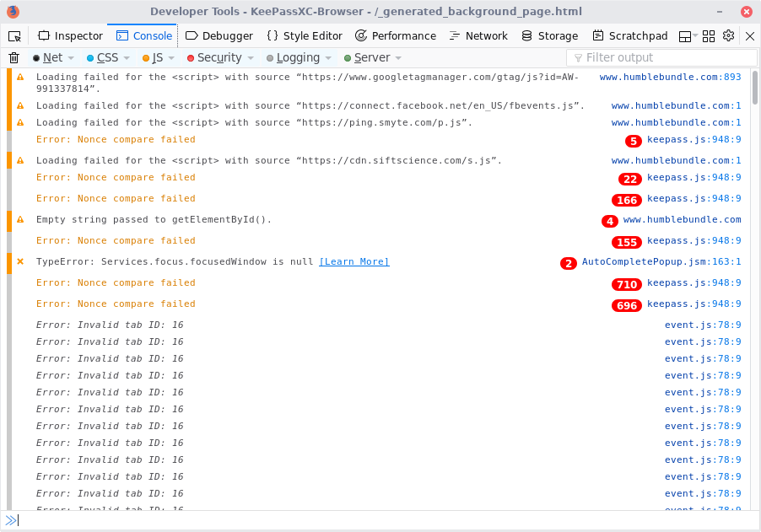The width and height of the screenshot is (761, 532).
Task: Expand the Net filter dropdown arrow
Action: point(71,57)
